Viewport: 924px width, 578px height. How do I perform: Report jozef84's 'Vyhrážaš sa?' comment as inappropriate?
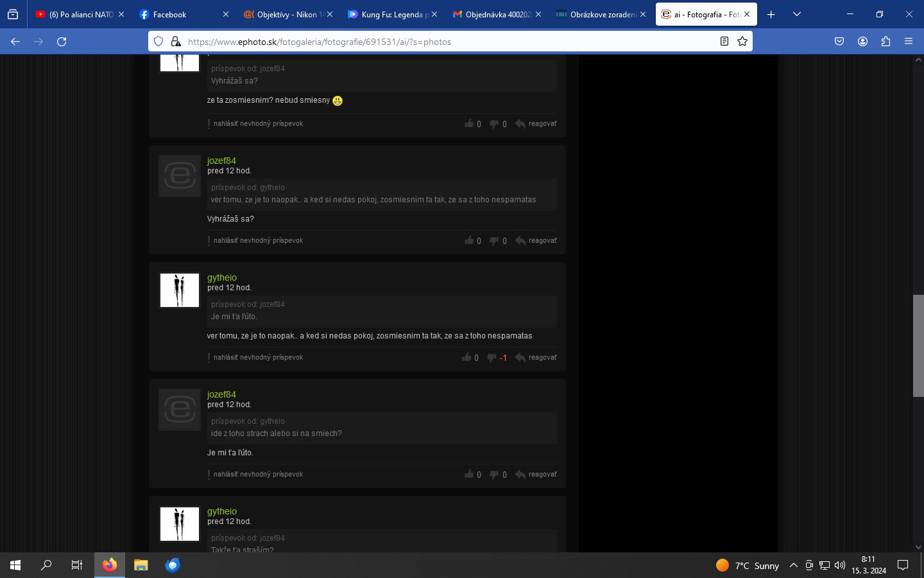[258, 240]
